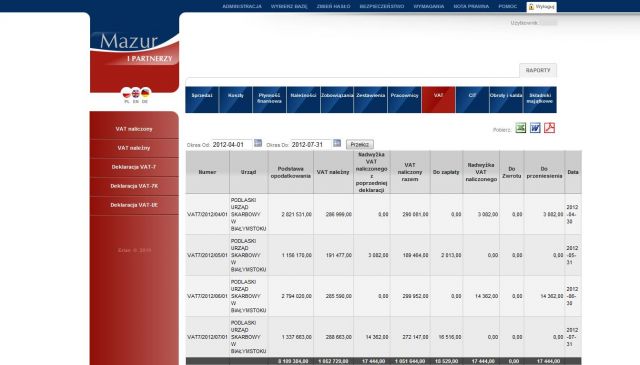Open the Sprzedaż report tab
The height and width of the screenshot is (365, 640).
pyautogui.click(x=202, y=100)
